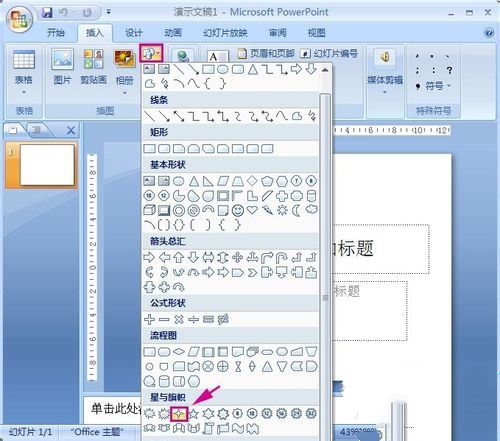The height and width of the screenshot is (441, 500).
Task: Choose the first rectangle in 矩形 section
Action: [149, 149]
